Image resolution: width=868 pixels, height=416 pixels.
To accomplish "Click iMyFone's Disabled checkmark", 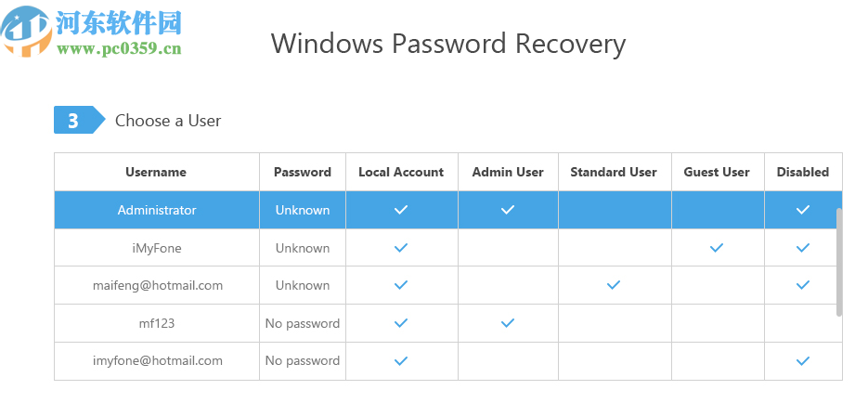I will 803,248.
